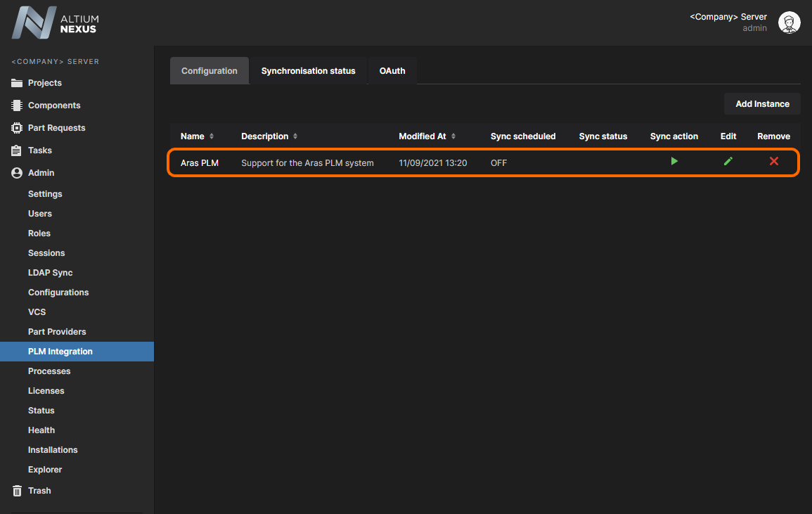The width and height of the screenshot is (812, 514).
Task: Click the Part Requests icon
Action: click(17, 128)
